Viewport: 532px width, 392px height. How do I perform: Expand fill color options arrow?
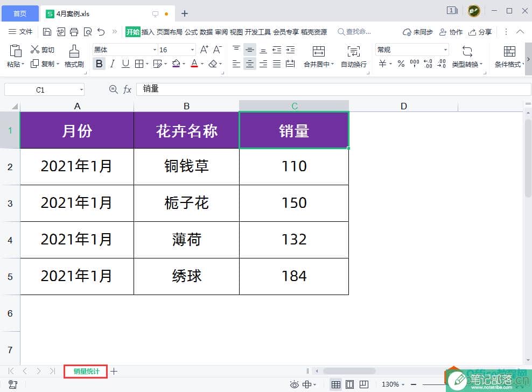coord(184,64)
